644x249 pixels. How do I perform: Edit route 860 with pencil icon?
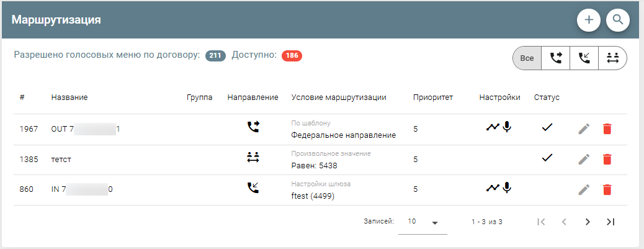[x=583, y=189]
